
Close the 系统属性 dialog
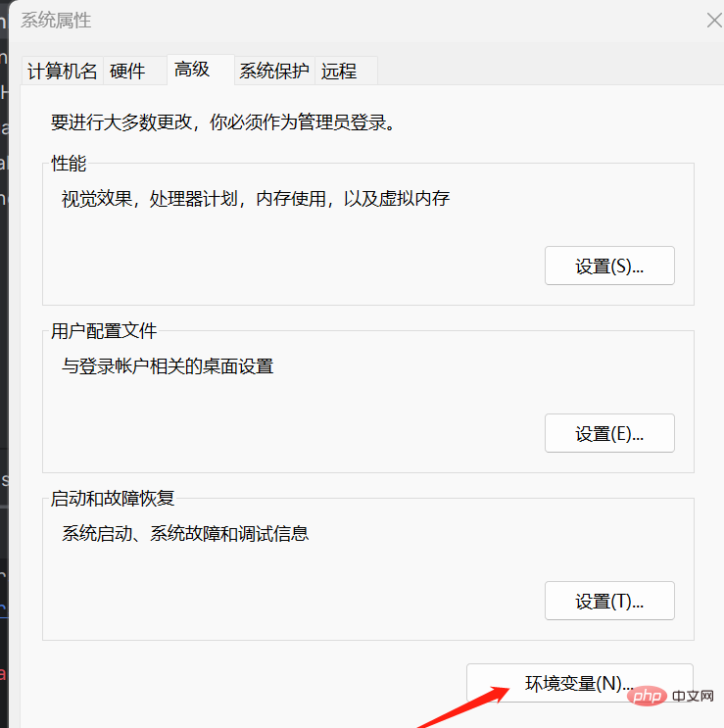(714, 21)
